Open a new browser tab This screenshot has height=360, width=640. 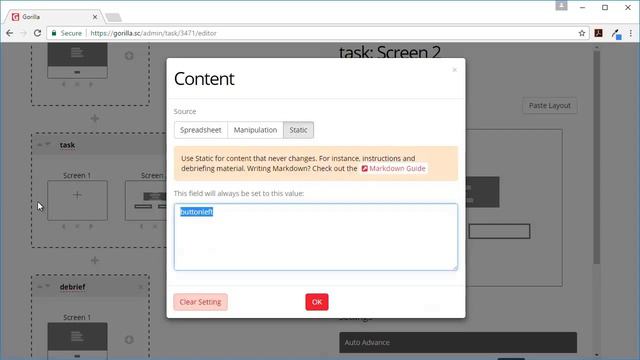point(113,17)
